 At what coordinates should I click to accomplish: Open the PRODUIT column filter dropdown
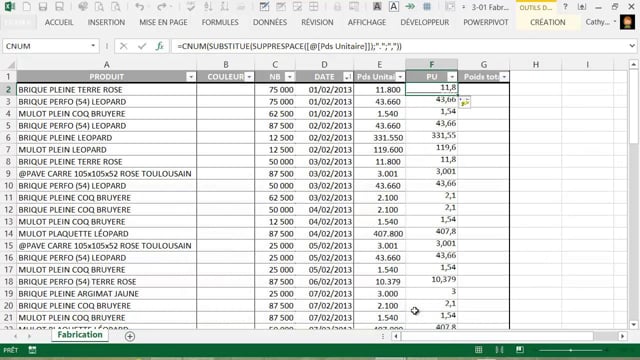191,77
